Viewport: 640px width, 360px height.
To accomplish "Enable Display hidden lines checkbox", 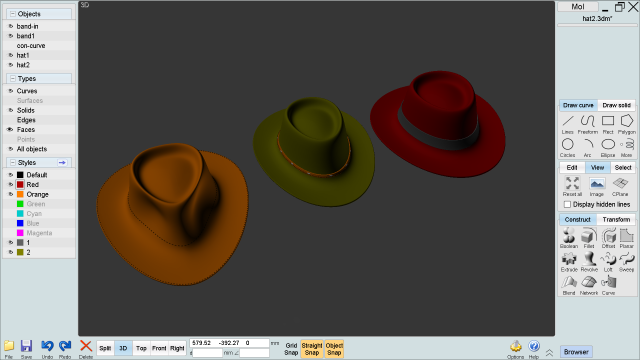I will (567, 204).
